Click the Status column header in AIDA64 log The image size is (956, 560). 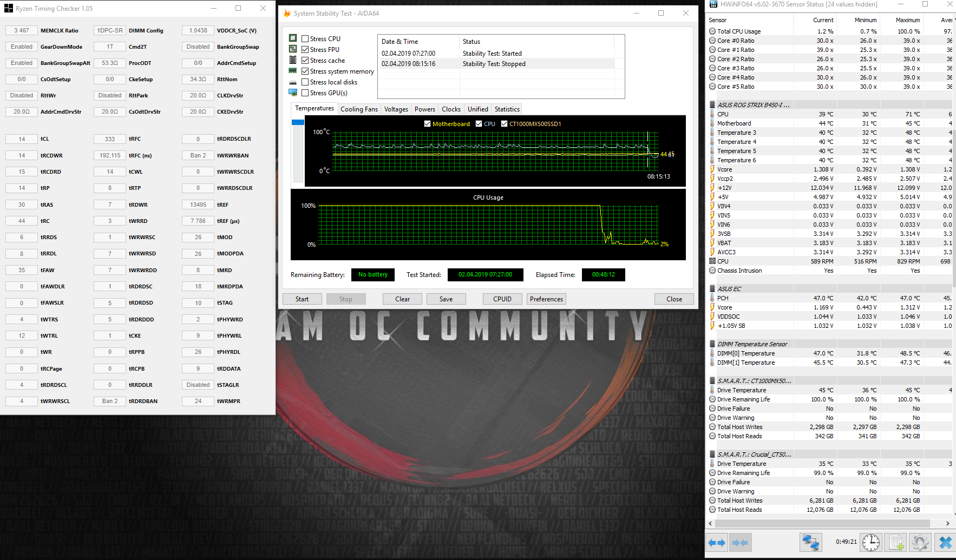537,42
